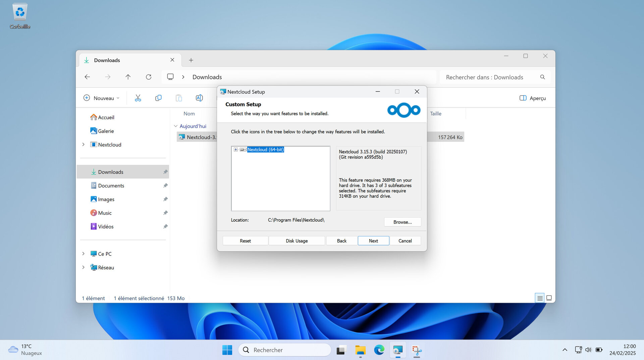Click the Microsoft Edge taskbar icon
Image resolution: width=644 pixels, height=360 pixels.
coord(379,350)
